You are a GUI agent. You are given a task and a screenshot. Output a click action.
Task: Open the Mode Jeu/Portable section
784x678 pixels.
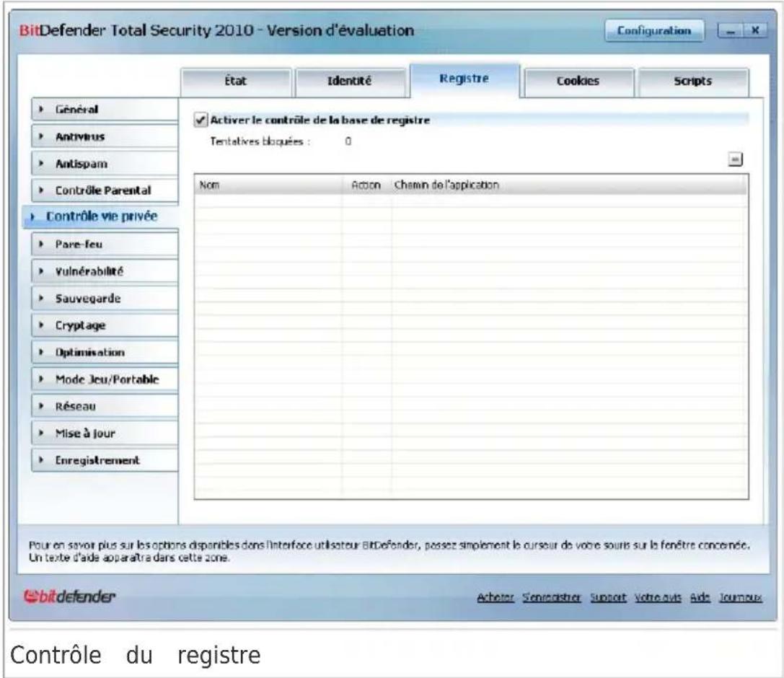[105, 379]
